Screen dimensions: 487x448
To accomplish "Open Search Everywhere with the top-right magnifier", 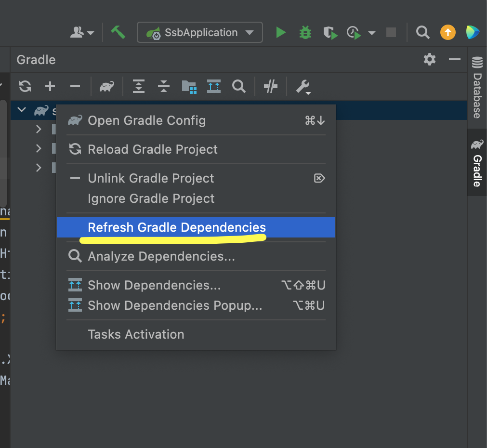I will coord(422,32).
